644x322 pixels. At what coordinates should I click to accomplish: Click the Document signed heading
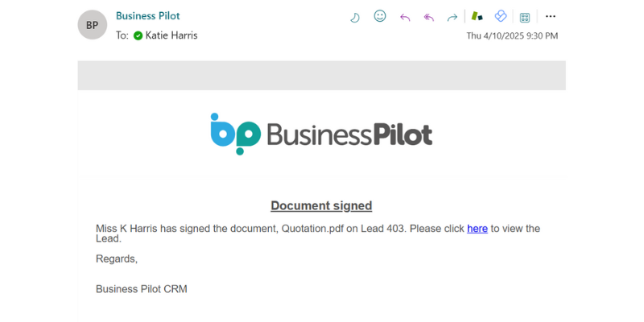(321, 206)
